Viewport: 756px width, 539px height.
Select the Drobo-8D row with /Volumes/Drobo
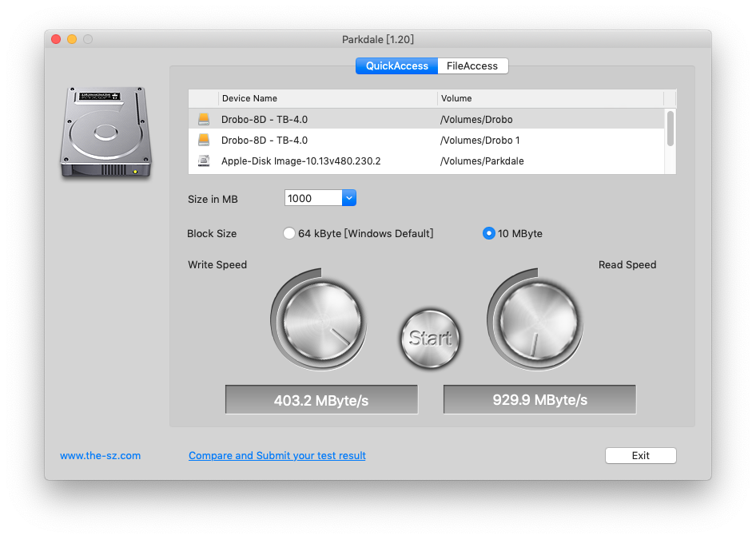coord(426,119)
